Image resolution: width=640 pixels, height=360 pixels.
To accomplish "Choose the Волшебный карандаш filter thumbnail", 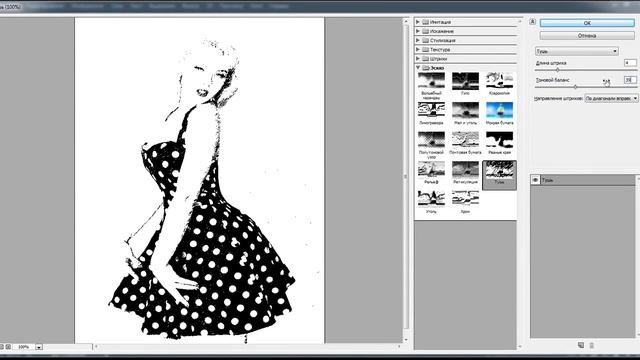I will pos(431,81).
